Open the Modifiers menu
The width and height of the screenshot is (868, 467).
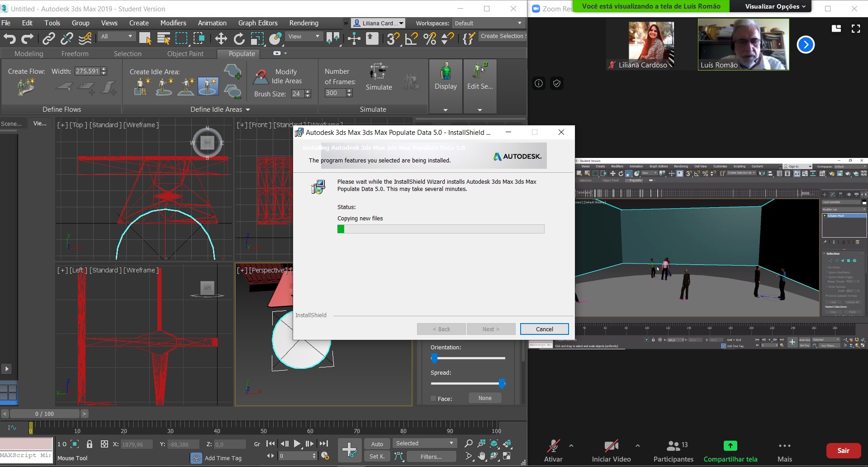[x=173, y=23]
